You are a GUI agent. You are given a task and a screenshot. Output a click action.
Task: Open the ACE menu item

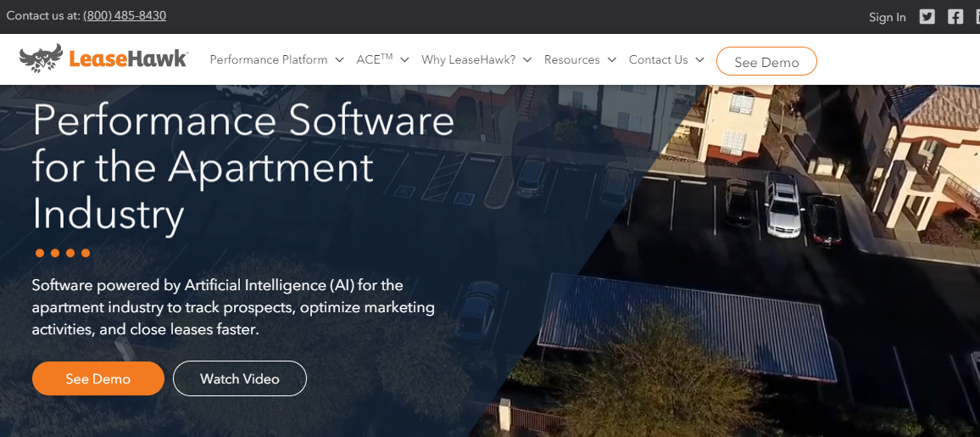(375, 59)
